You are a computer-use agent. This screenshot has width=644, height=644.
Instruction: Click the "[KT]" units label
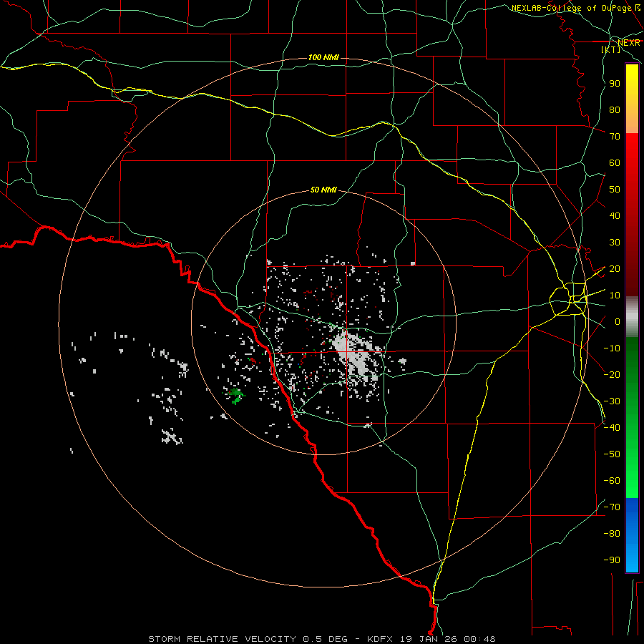point(610,49)
